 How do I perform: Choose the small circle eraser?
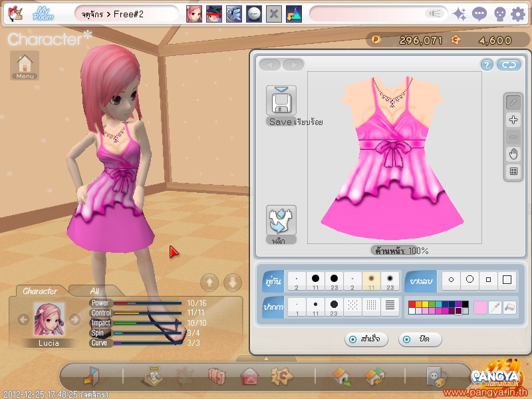tap(452, 281)
